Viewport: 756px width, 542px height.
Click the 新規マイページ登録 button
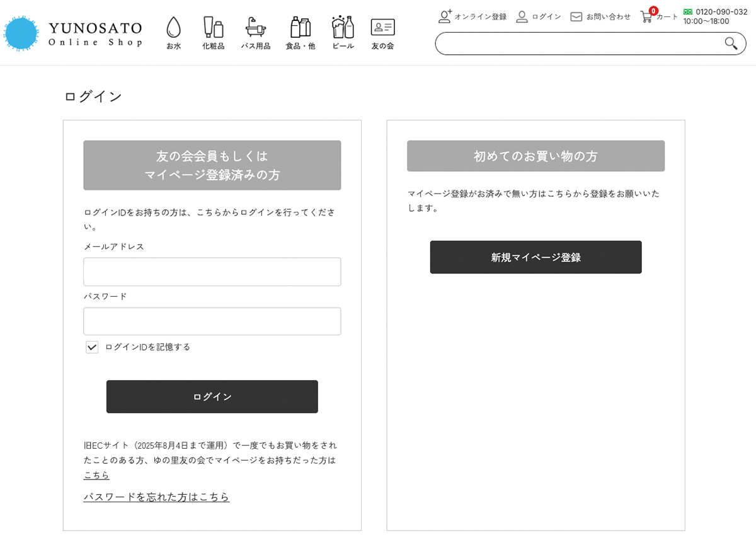536,257
